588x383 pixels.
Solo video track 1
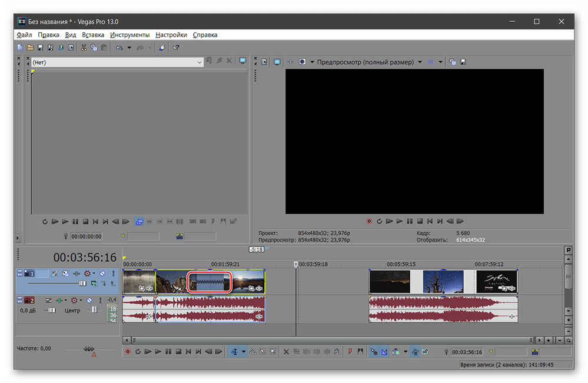(113, 274)
